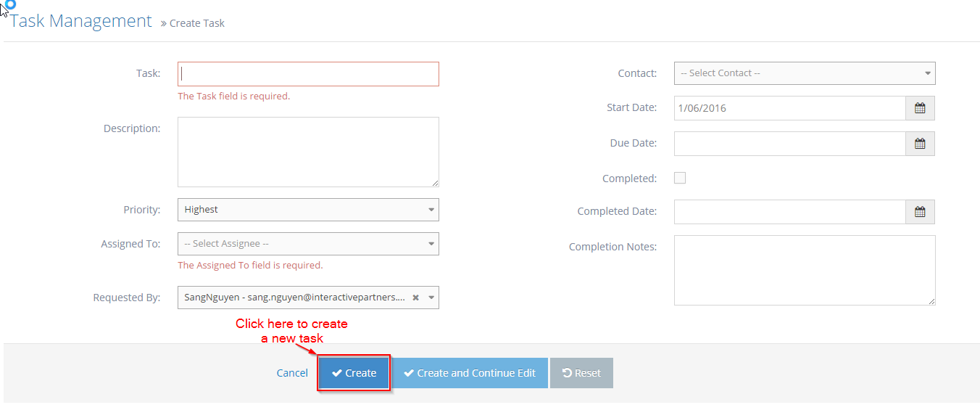Click the Completion Notes text area
The width and height of the screenshot is (980, 418).
805,269
